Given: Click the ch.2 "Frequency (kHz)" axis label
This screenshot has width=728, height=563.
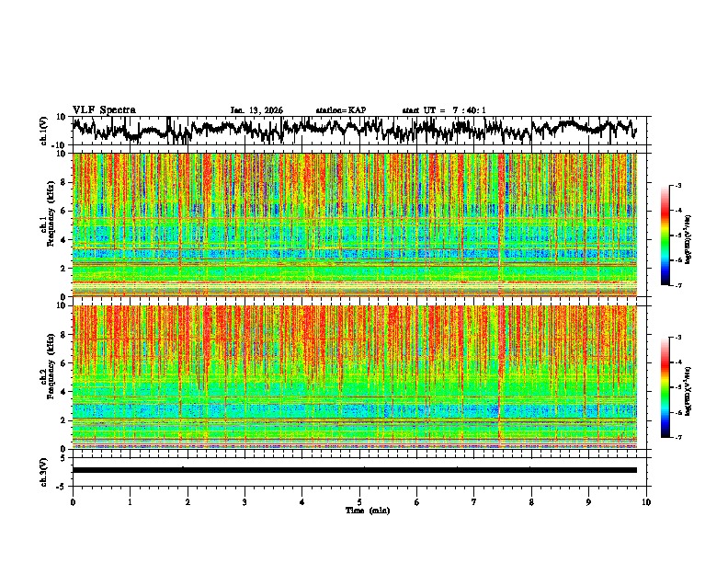Looking at the screenshot, I should pos(51,366).
